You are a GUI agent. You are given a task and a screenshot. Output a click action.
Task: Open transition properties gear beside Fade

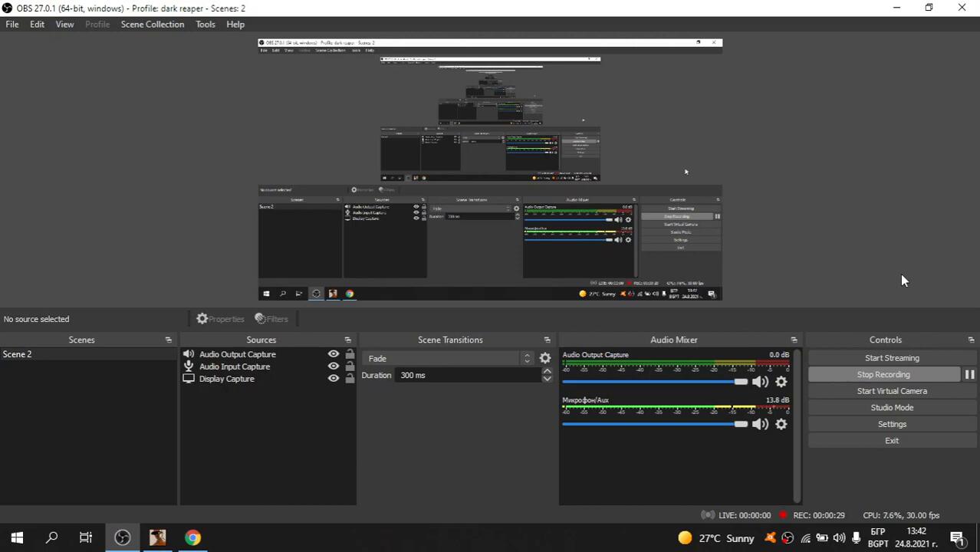(x=545, y=358)
